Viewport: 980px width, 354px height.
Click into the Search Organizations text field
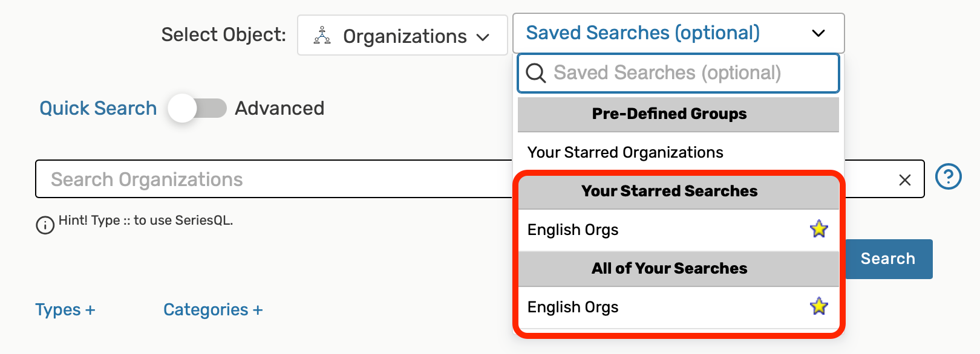click(272, 179)
